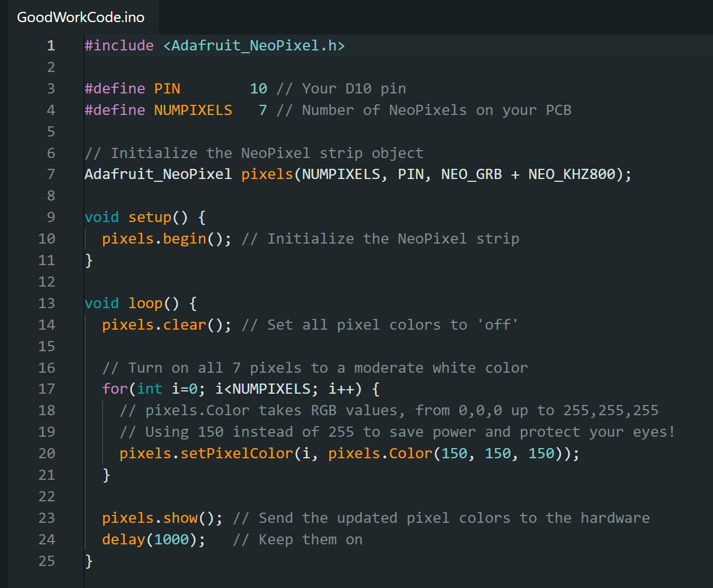This screenshot has width=713, height=588.
Task: Click the Adafruit_NeoPixel type on line 7
Action: [x=158, y=174]
